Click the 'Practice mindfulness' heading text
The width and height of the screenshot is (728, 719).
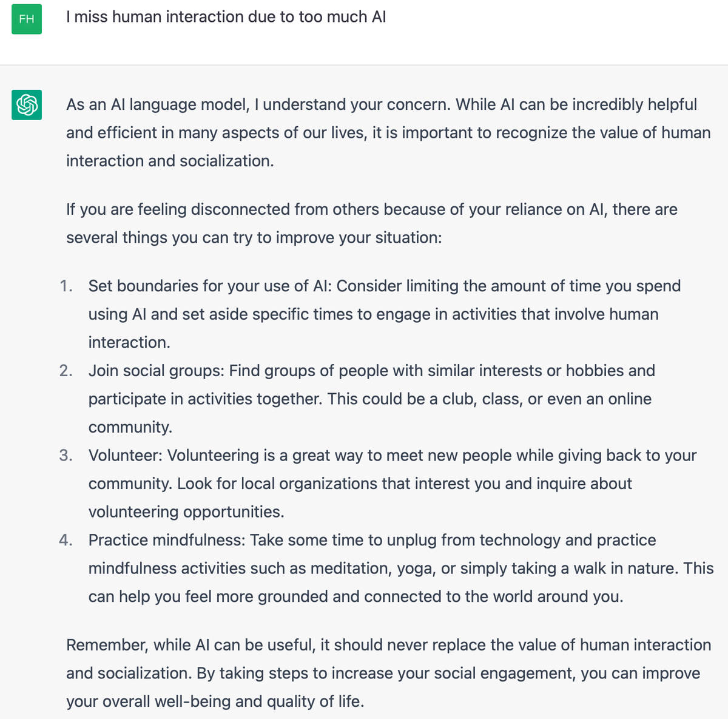[167, 540]
